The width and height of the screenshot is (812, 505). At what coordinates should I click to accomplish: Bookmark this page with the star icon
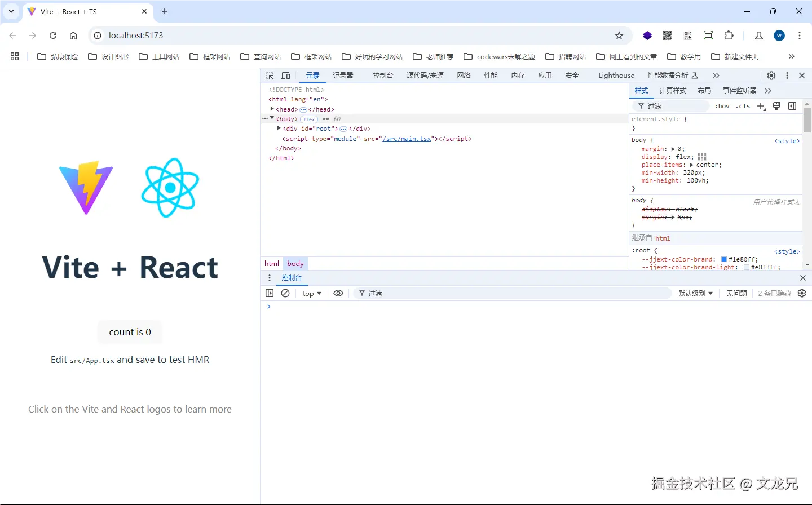point(619,36)
